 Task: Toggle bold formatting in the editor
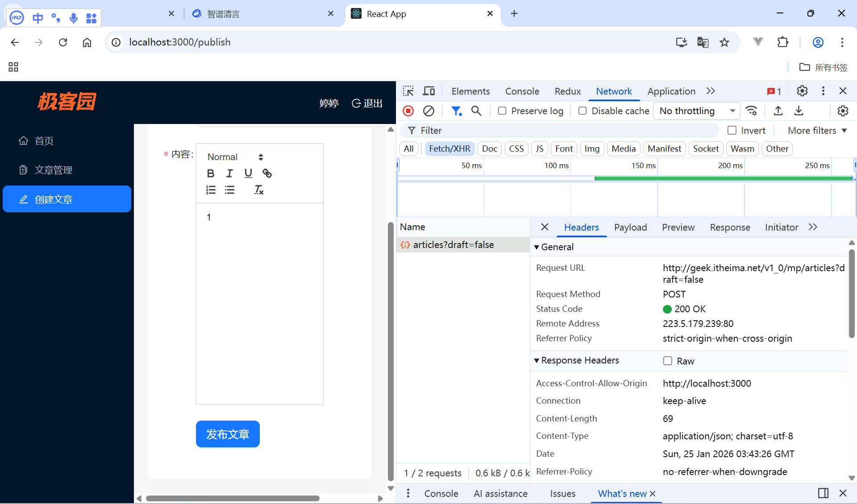click(211, 174)
